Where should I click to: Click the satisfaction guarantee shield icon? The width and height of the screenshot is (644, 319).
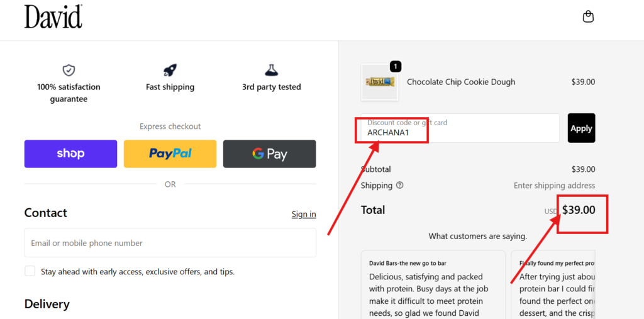point(69,70)
